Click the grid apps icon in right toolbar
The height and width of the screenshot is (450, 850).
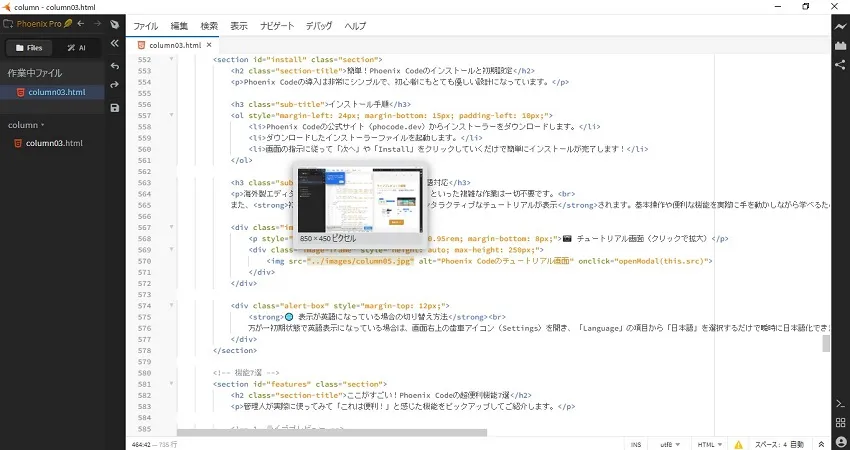coord(840,423)
